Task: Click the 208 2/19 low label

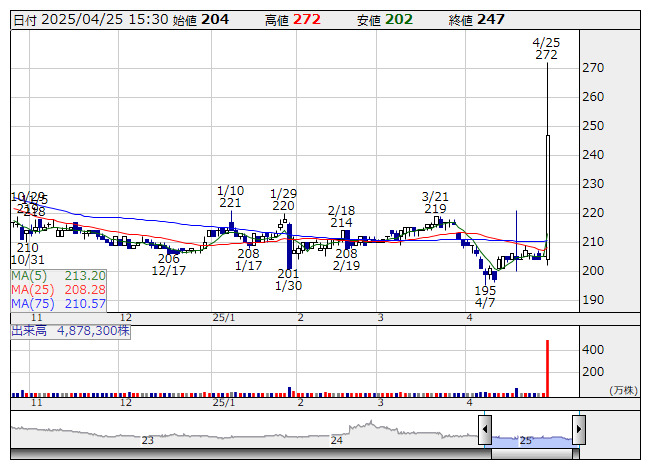Action: coord(346,259)
